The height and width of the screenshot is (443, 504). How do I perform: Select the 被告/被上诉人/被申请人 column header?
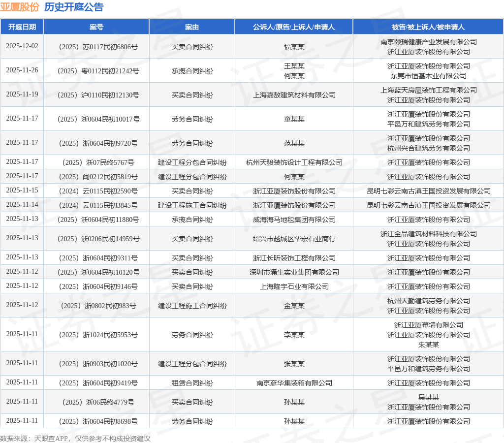[428, 27]
